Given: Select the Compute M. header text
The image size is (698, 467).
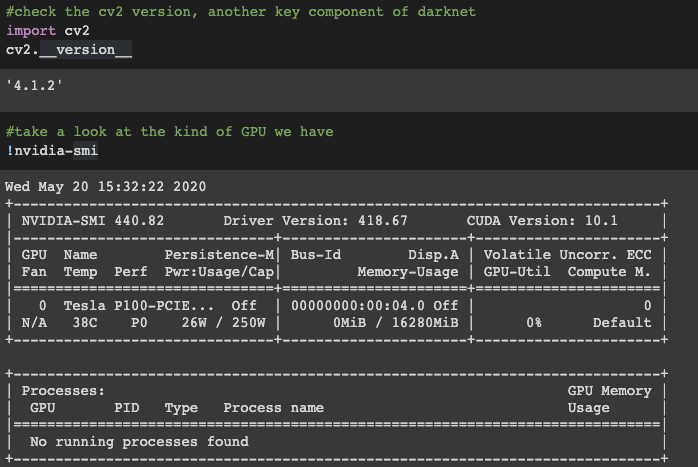Looking at the screenshot, I should 609,272.
